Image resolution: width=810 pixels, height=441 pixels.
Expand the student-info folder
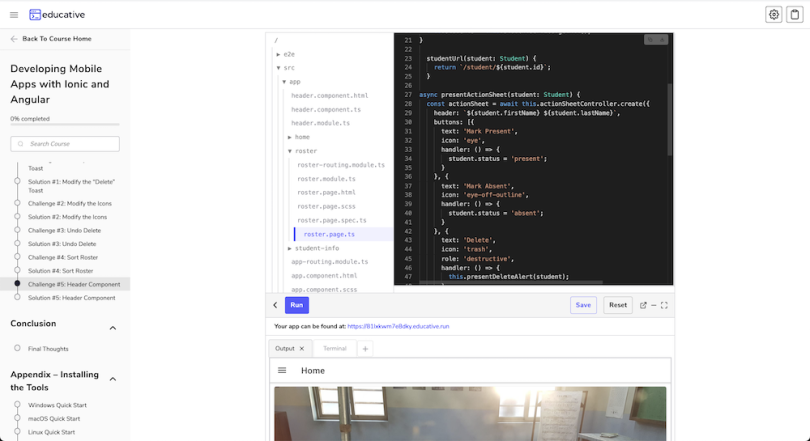coord(290,248)
